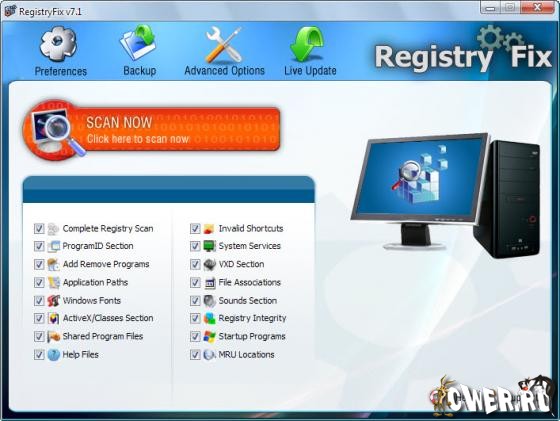Click the 'Sounds Section' label
This screenshot has height=421, width=560.
[248, 301]
